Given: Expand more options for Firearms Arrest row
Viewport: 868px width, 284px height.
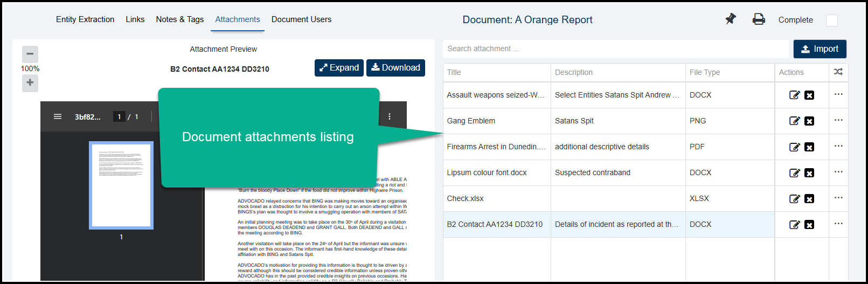Looking at the screenshot, I should 838,146.
